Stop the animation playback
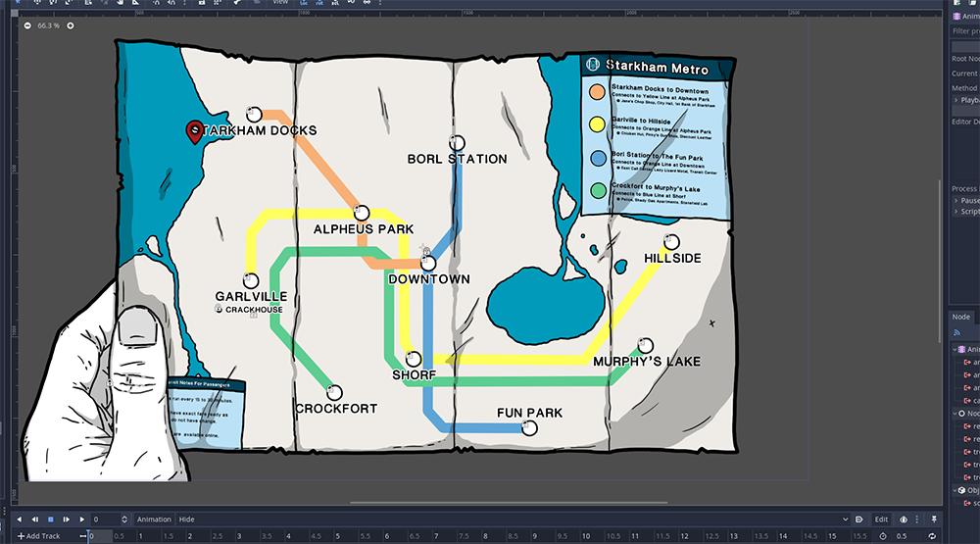The image size is (980, 544). 51,519
